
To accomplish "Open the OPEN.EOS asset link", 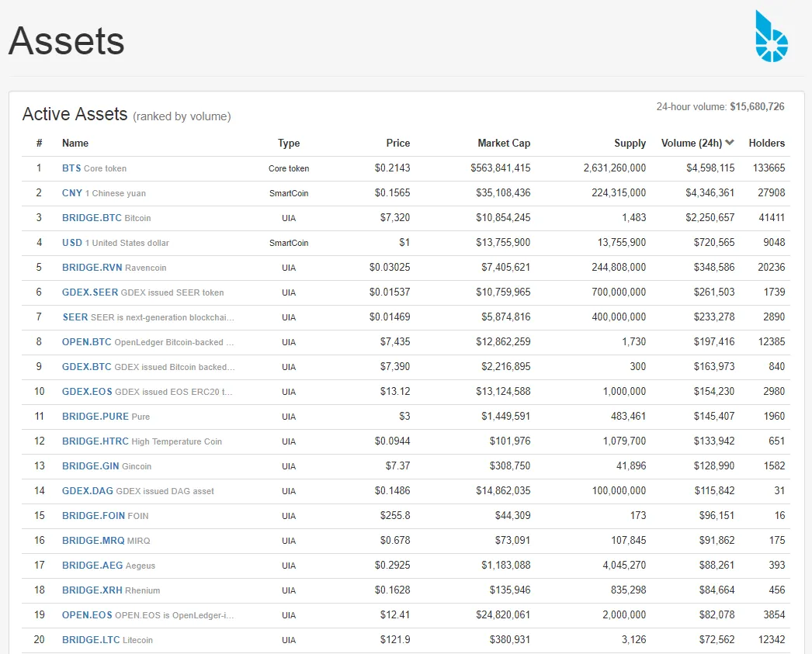I will coord(87,615).
